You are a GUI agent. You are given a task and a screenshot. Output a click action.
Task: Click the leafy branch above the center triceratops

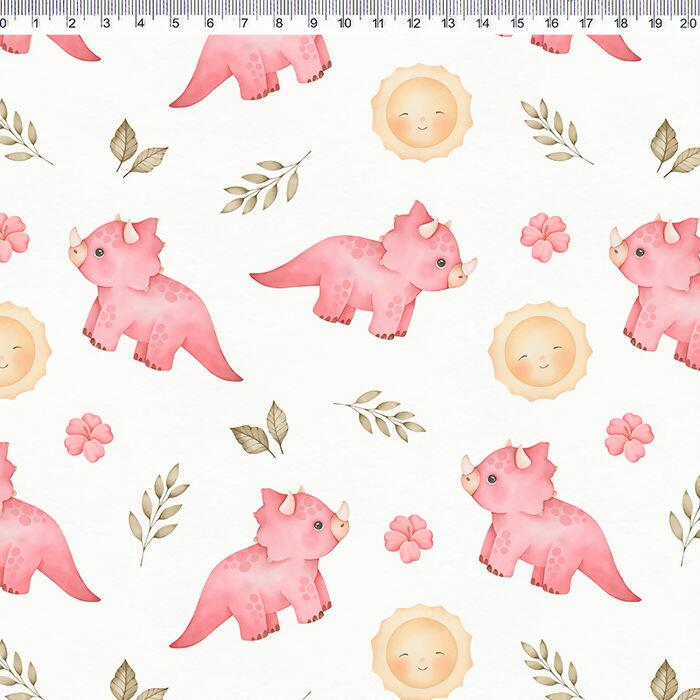265,185
